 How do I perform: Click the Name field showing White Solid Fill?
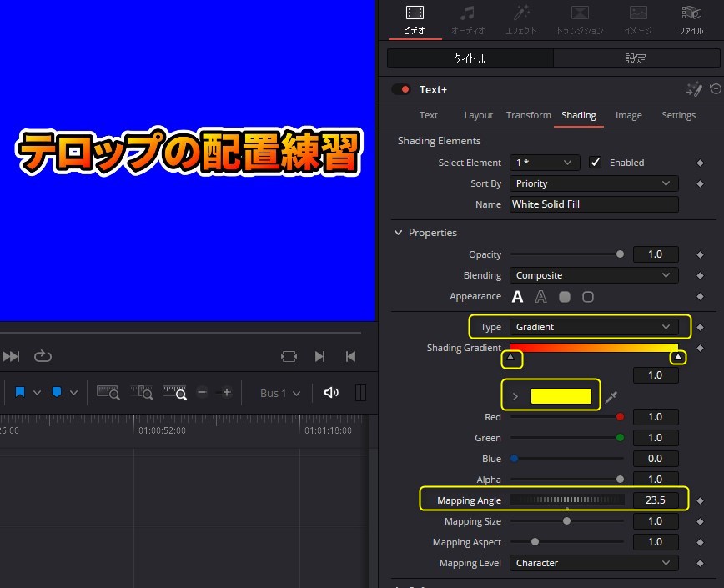[593, 204]
